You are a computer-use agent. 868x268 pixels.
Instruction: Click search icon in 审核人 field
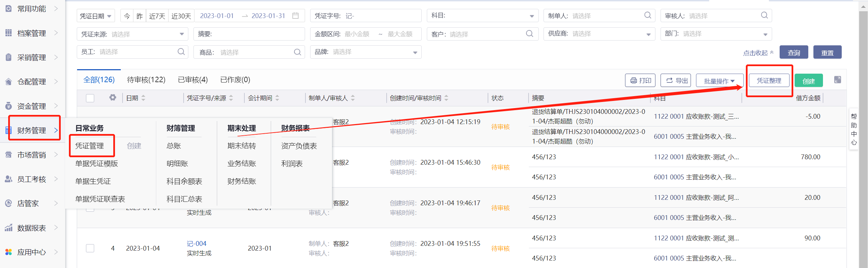(x=764, y=15)
